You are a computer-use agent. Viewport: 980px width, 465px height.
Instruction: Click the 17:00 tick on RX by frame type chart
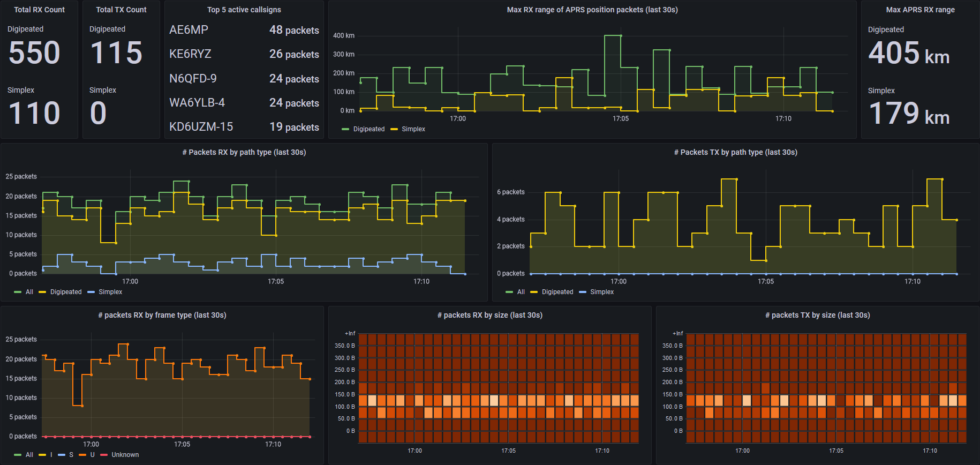coord(91,445)
